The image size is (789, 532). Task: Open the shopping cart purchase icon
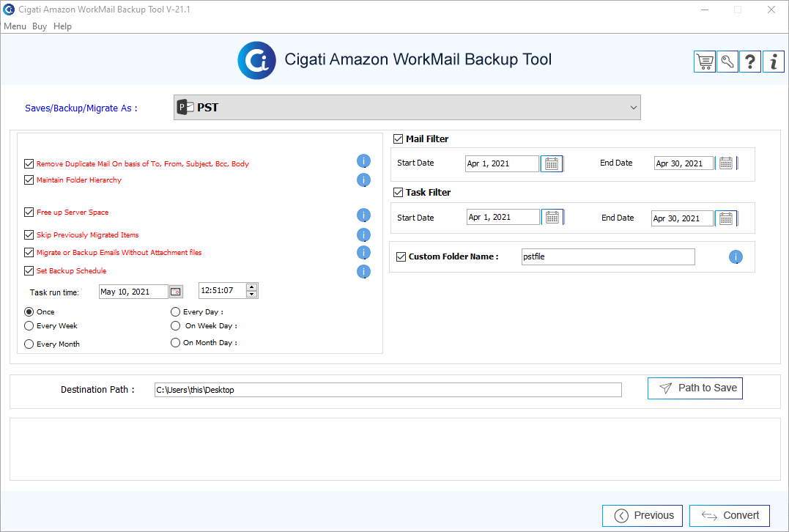coord(705,62)
